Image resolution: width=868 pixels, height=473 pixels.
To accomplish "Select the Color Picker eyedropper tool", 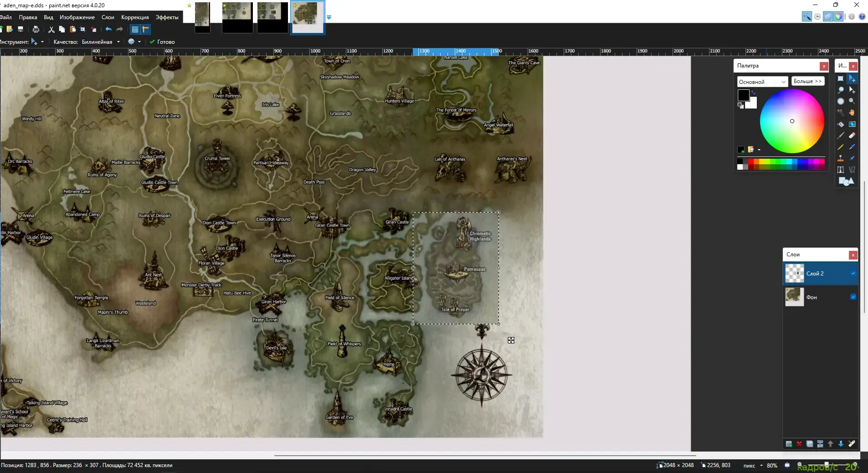I will tap(852, 147).
